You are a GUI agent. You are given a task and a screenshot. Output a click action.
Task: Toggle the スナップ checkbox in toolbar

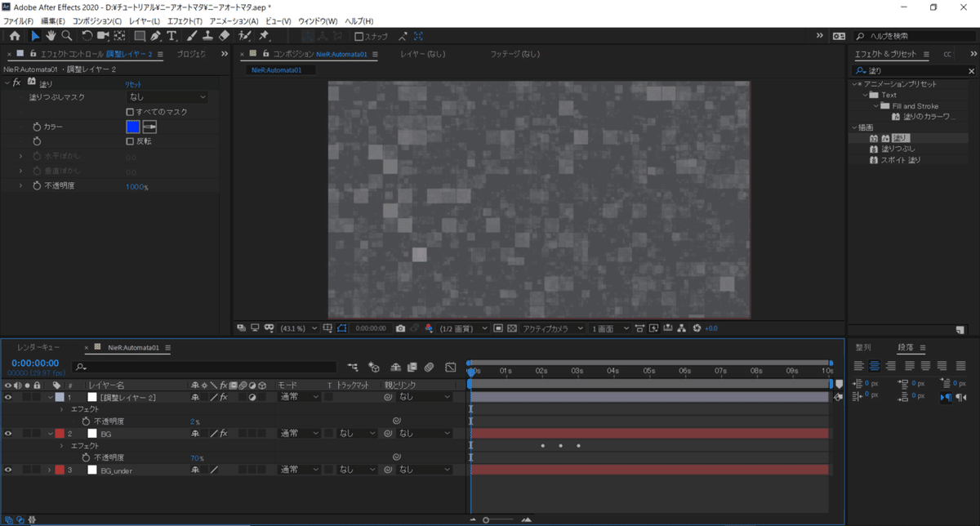(359, 36)
